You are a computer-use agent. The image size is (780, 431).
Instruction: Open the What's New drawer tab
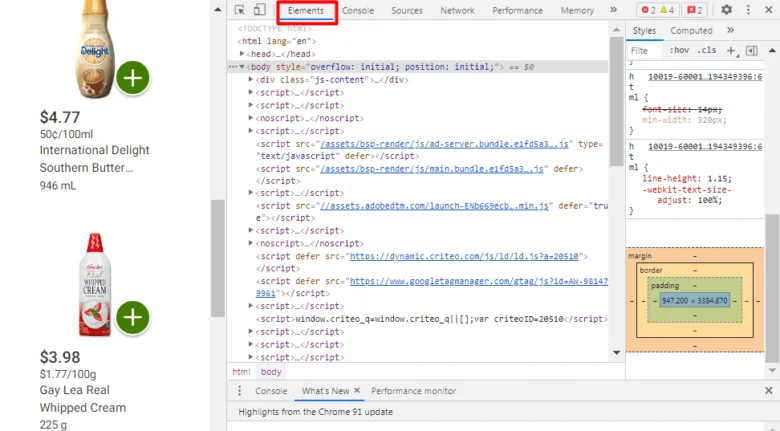[x=325, y=391]
